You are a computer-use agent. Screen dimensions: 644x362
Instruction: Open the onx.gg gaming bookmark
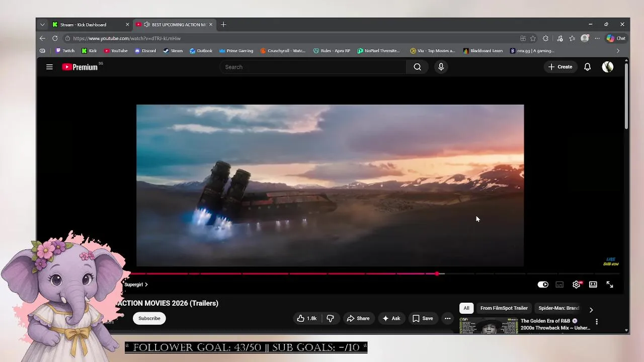coord(532,51)
